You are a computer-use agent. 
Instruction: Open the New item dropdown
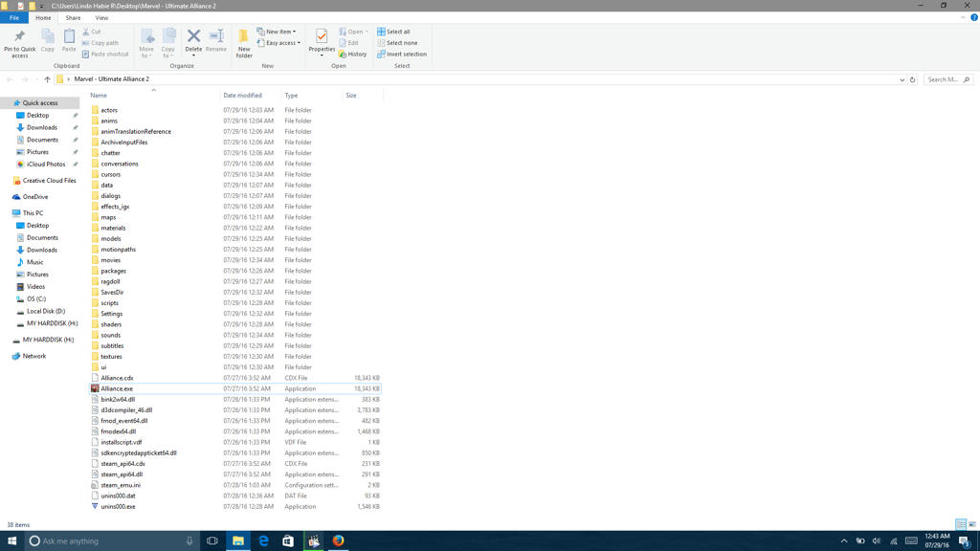tap(277, 32)
